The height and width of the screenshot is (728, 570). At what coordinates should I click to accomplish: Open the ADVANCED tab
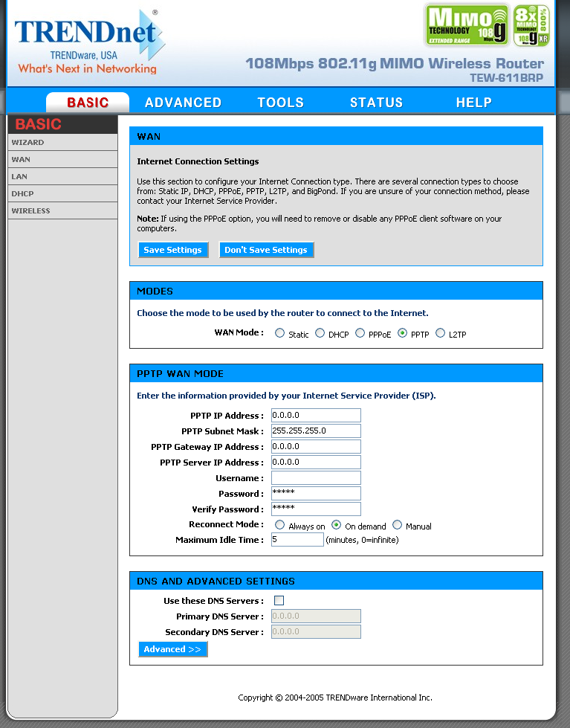click(184, 102)
